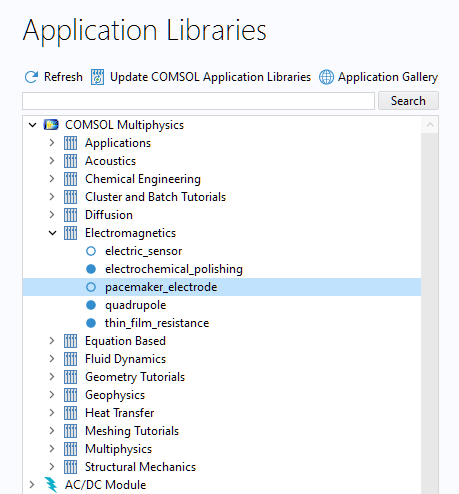Viewport: 459px width, 494px height.
Task: Click the Acoustics library folder icon
Action: pyautogui.click(x=70, y=161)
